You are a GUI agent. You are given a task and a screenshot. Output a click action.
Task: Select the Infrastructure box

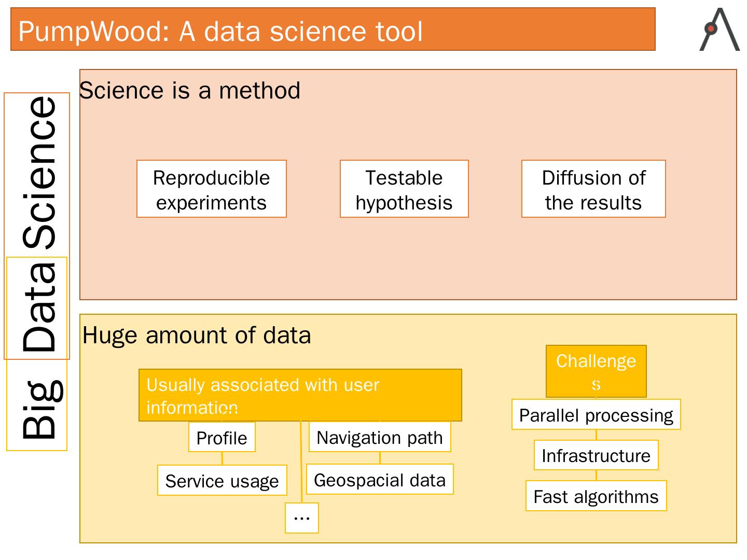(x=596, y=455)
